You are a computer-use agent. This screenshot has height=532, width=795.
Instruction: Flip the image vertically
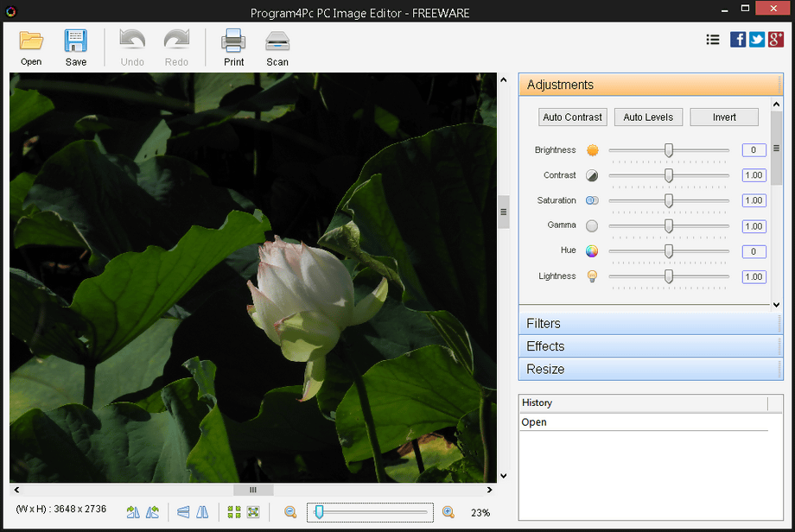(183, 512)
